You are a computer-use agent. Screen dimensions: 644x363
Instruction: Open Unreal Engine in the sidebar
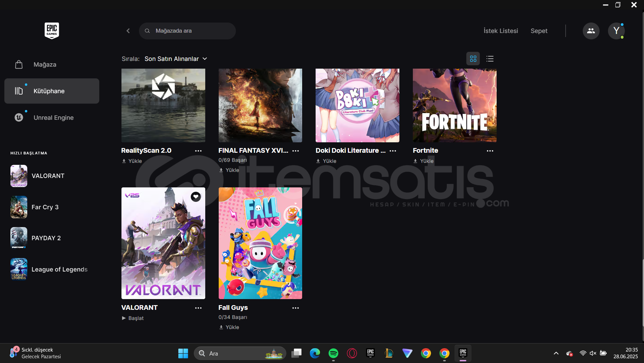click(52, 117)
